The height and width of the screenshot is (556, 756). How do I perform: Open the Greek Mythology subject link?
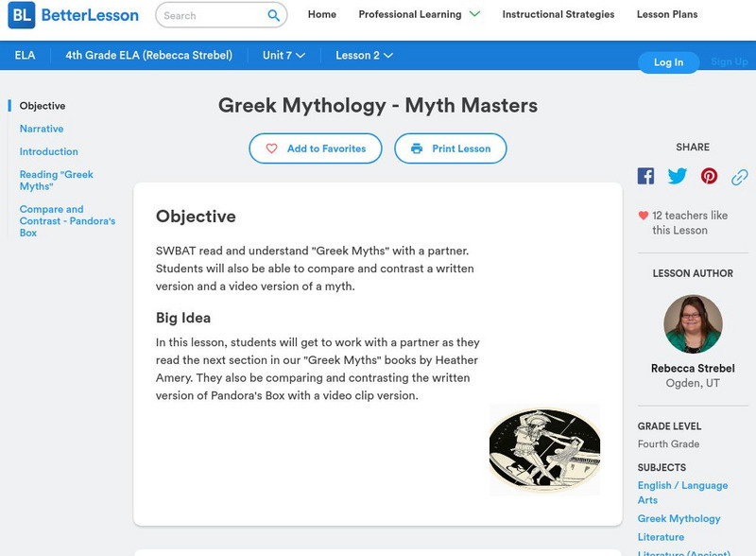pyautogui.click(x=679, y=518)
